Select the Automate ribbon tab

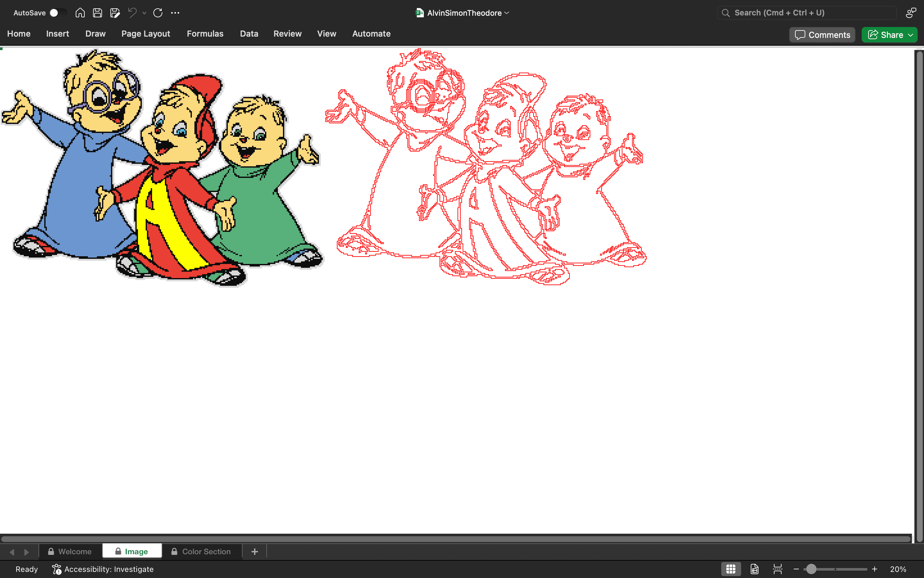371,34
